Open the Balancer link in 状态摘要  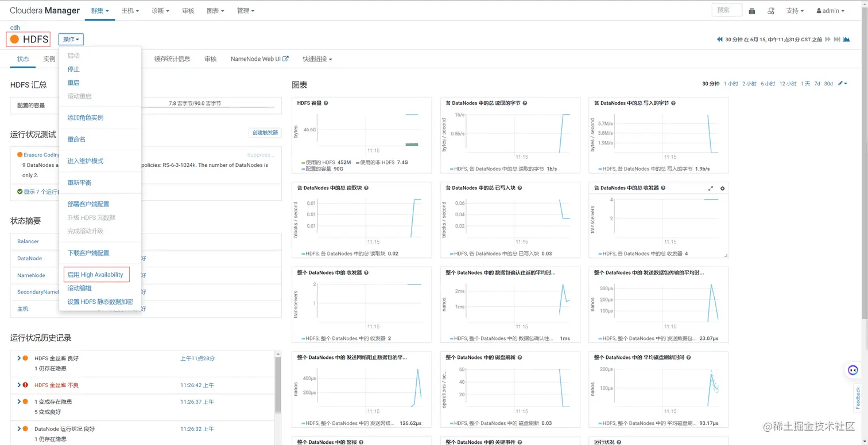coord(28,241)
